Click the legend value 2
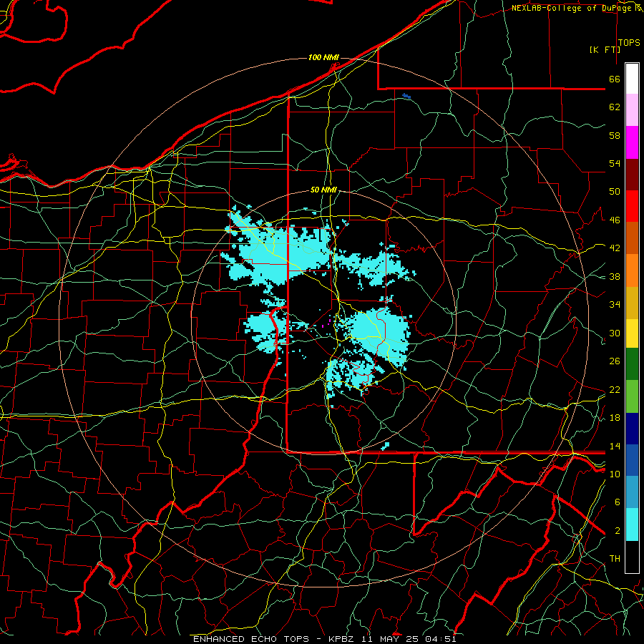This screenshot has height=644, width=644. pos(618,531)
